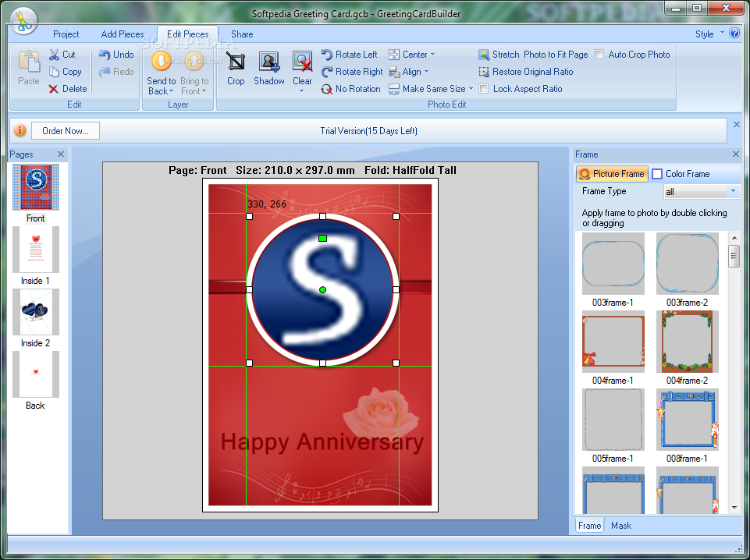This screenshot has height=560, width=750.
Task: Click the Order Now button
Action: click(66, 130)
